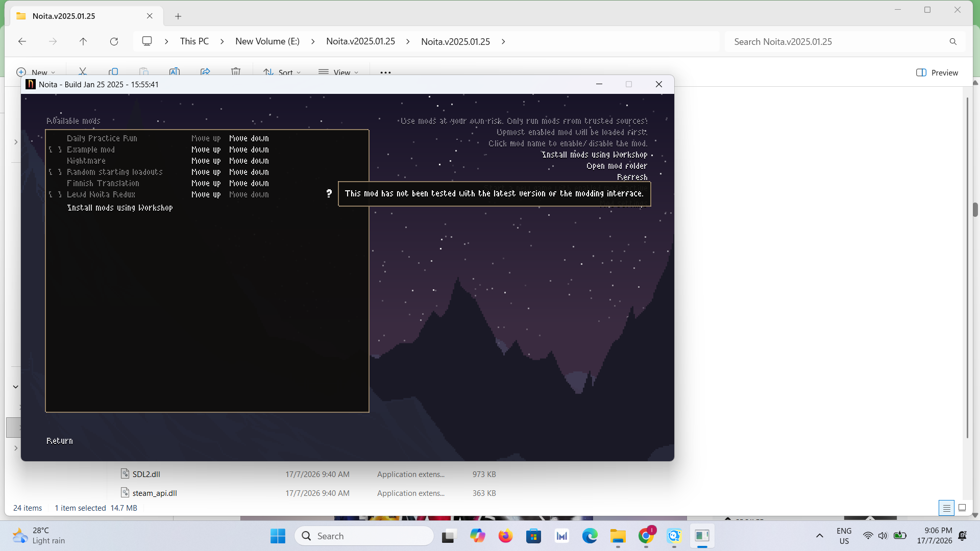
Task: Click Return in Noita mods menu
Action: tap(60, 441)
